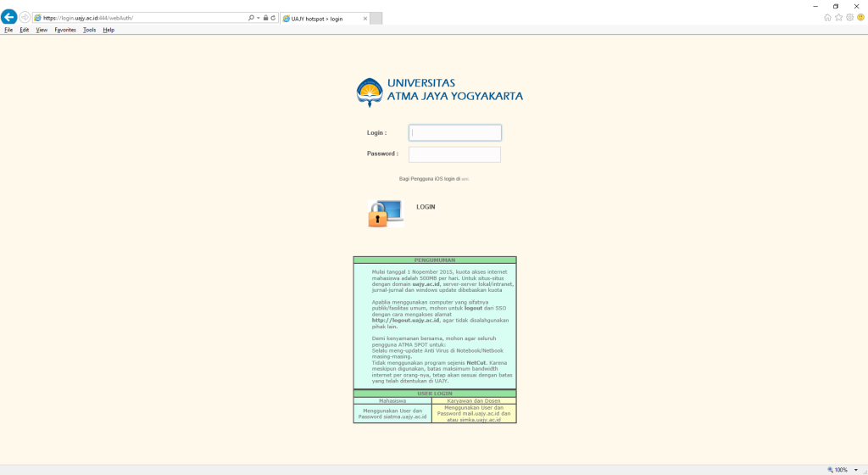Click the 'Password siatma.uajy.ac.id' text
The width and height of the screenshot is (868, 475).
click(392, 416)
